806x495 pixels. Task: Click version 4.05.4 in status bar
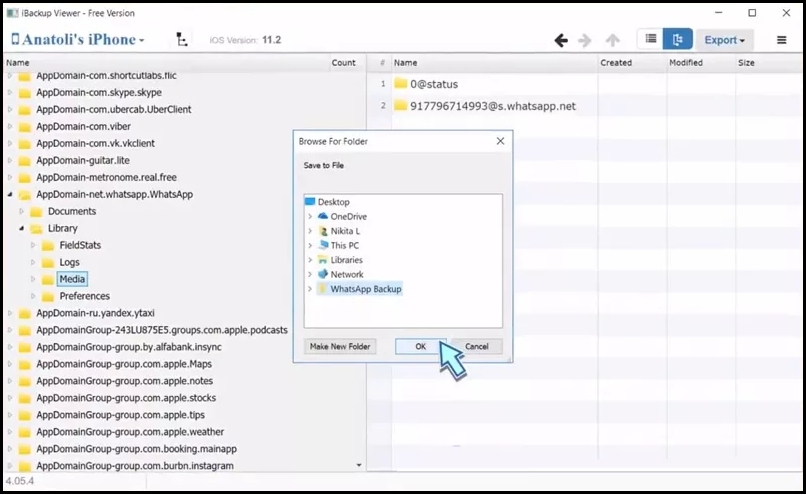point(20,481)
